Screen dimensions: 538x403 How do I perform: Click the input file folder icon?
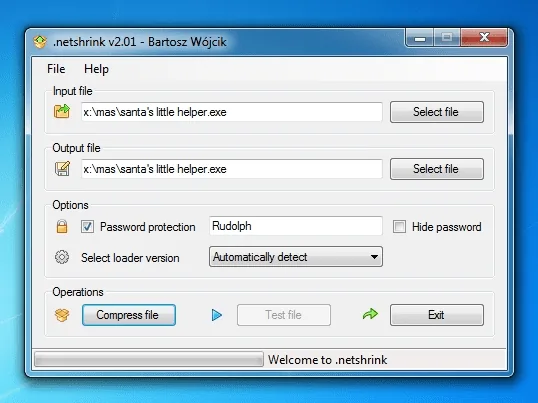point(62,111)
